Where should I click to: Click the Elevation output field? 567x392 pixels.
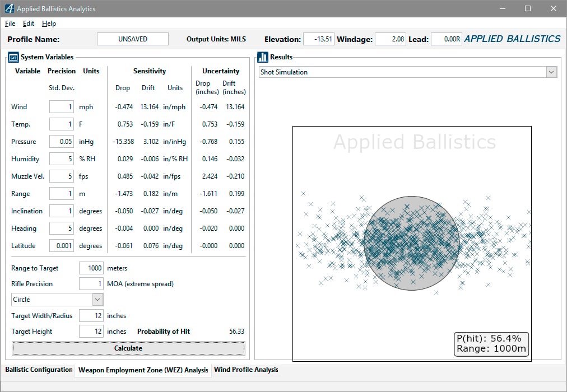click(319, 39)
